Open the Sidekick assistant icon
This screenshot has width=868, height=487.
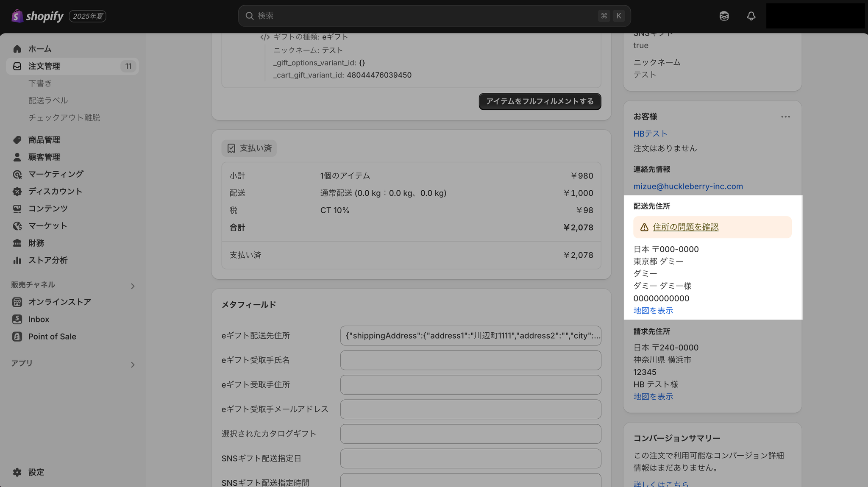point(724,16)
